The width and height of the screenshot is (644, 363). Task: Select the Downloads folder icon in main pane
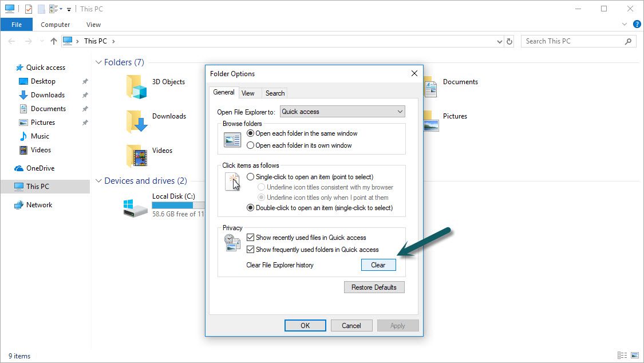click(x=137, y=121)
